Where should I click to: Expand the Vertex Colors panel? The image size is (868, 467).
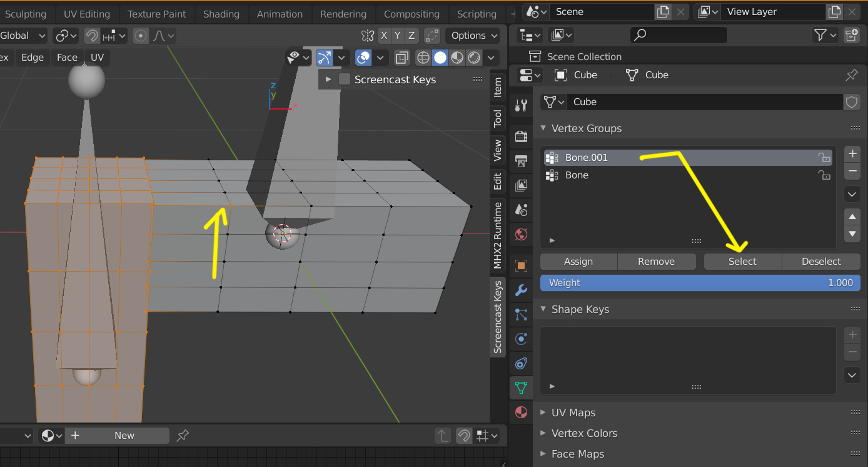(x=543, y=433)
